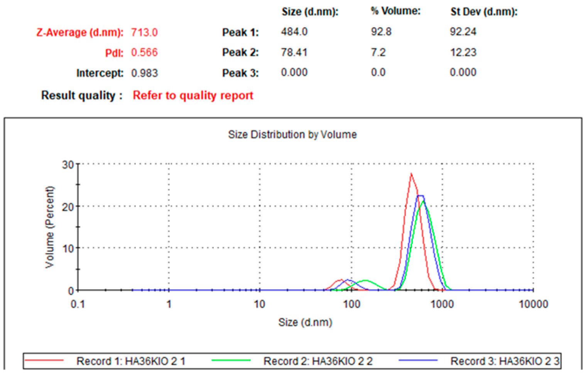
Task: Click the "% Volume:" column header
Action: pyautogui.click(x=395, y=11)
